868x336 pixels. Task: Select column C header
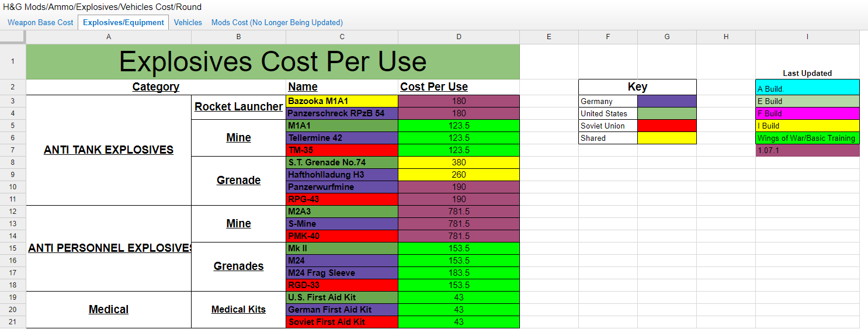(342, 37)
